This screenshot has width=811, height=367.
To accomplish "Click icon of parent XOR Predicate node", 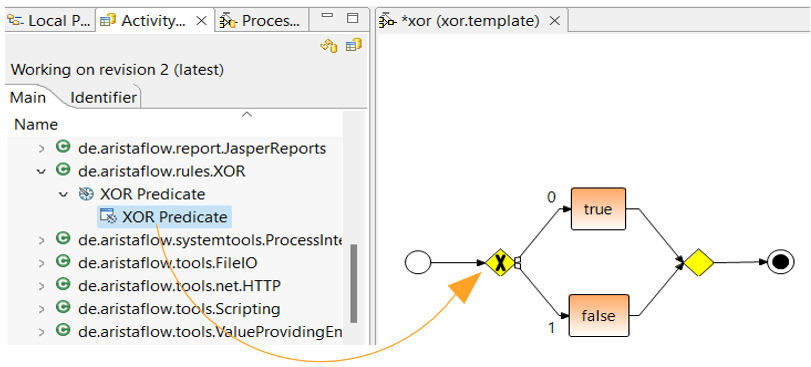I will tap(85, 194).
